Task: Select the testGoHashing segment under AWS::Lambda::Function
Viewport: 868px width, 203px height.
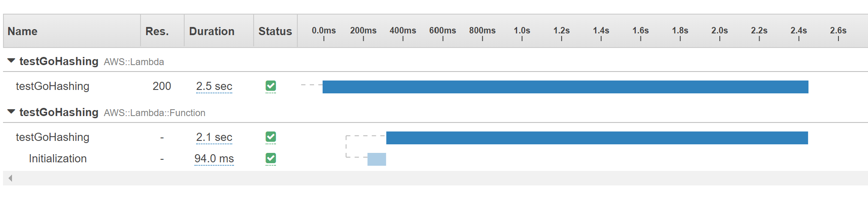Action: pos(52,137)
